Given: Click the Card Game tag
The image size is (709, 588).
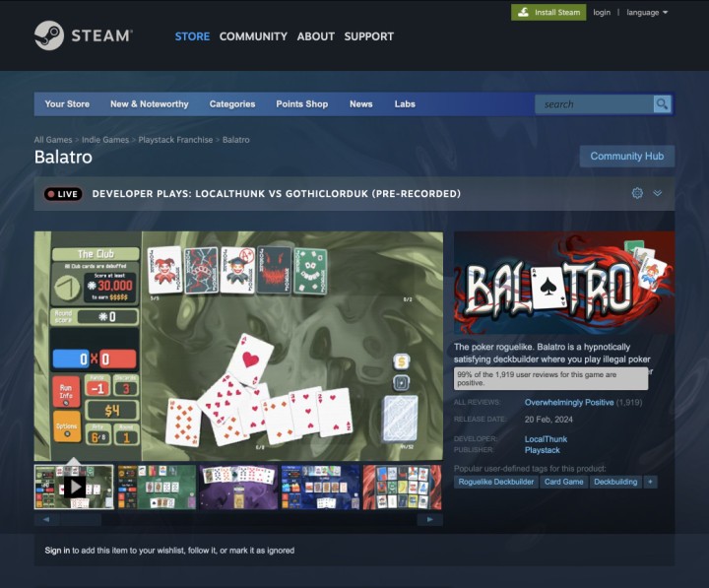Looking at the screenshot, I should point(564,482).
